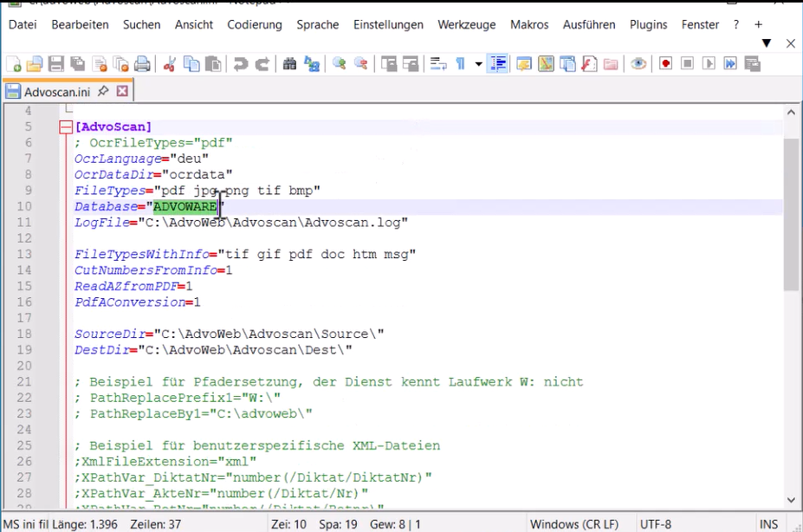
Task: Toggle Show All Characters pilcrow icon
Action: point(460,64)
